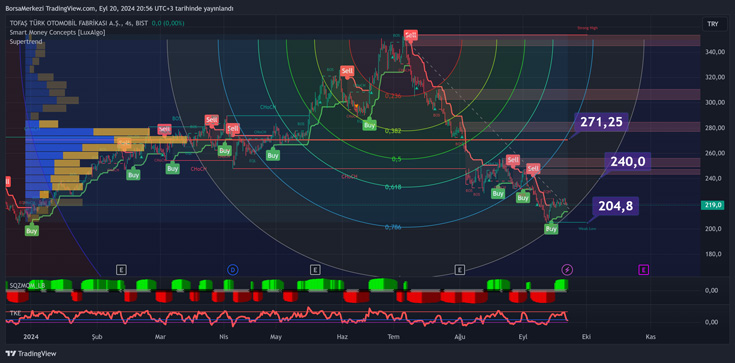Open the blue D dividend marker near Nis
Image resolution: width=735 pixels, height=363 pixels.
[232, 270]
